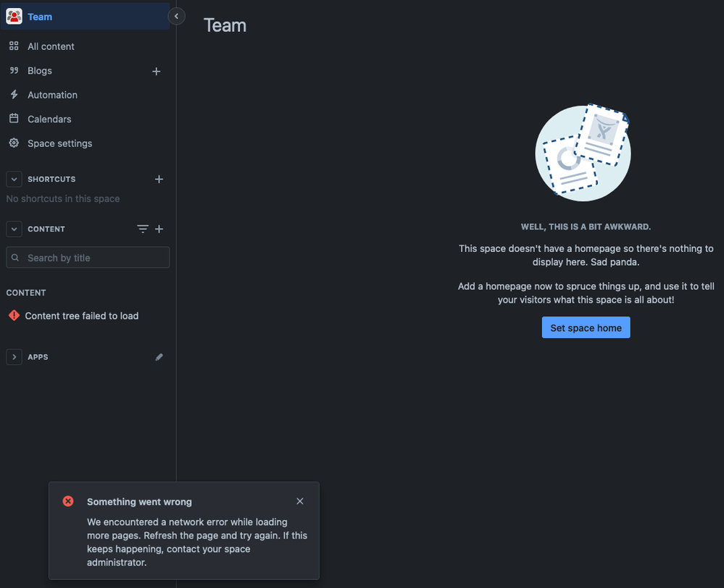This screenshot has height=588, width=724.
Task: Collapse the Content section
Action: point(14,229)
